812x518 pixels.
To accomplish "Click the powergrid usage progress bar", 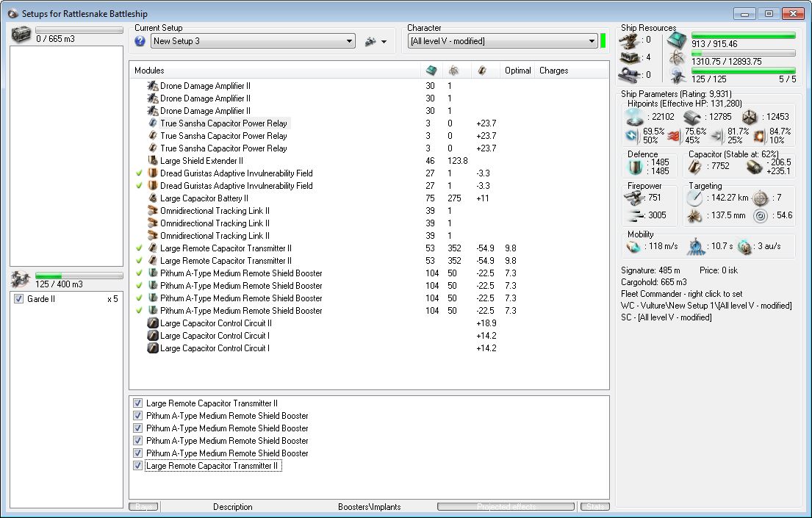I will 743,54.
